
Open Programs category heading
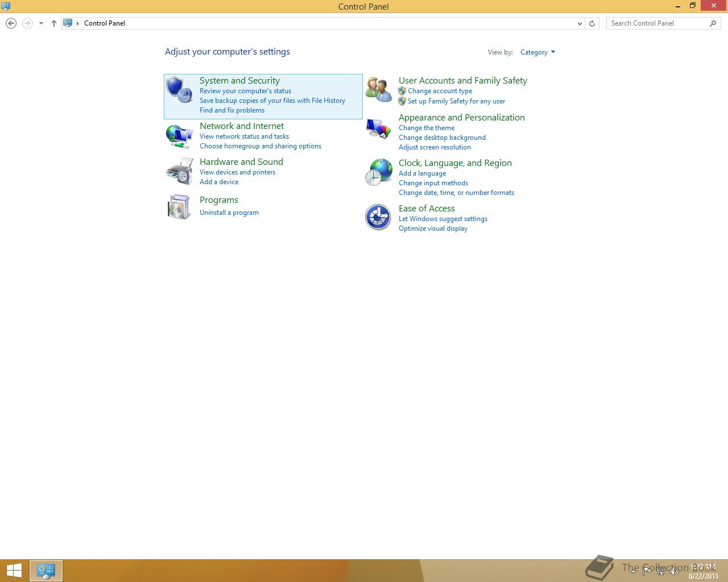pos(219,200)
